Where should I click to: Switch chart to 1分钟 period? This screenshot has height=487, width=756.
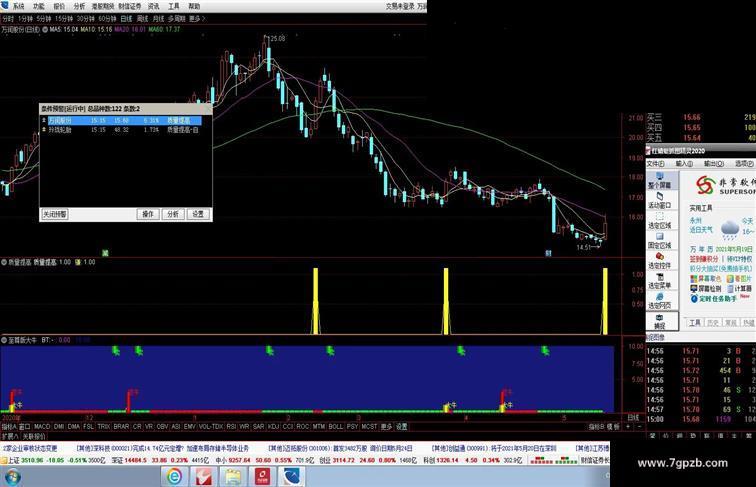(25, 19)
